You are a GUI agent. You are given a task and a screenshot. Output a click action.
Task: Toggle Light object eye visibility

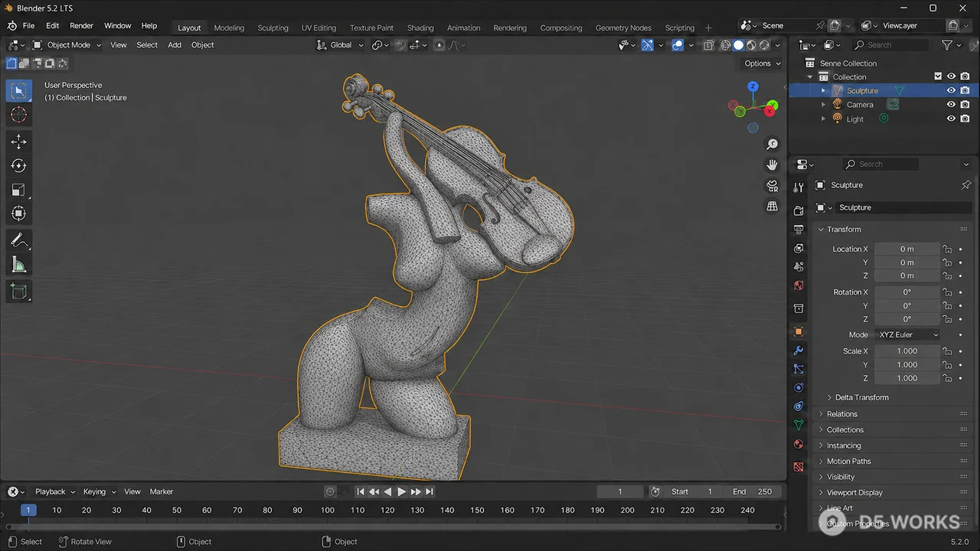(x=951, y=119)
